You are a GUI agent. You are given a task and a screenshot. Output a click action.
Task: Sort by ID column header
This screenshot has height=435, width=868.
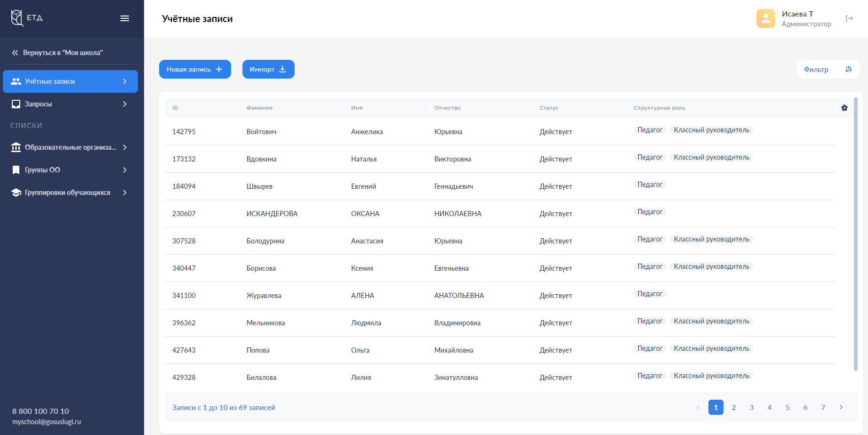point(175,108)
